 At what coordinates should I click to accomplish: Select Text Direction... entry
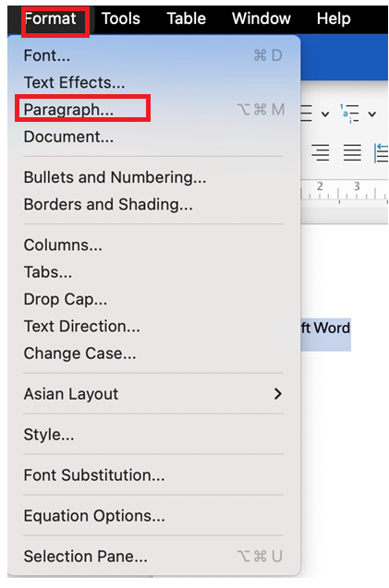pyautogui.click(x=153, y=326)
